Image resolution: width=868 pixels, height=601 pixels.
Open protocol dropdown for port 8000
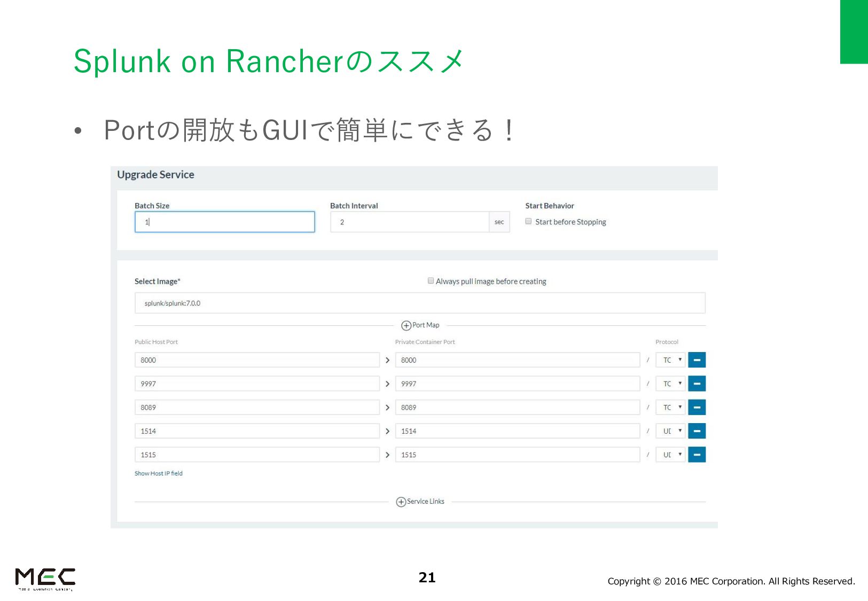pyautogui.click(x=670, y=360)
